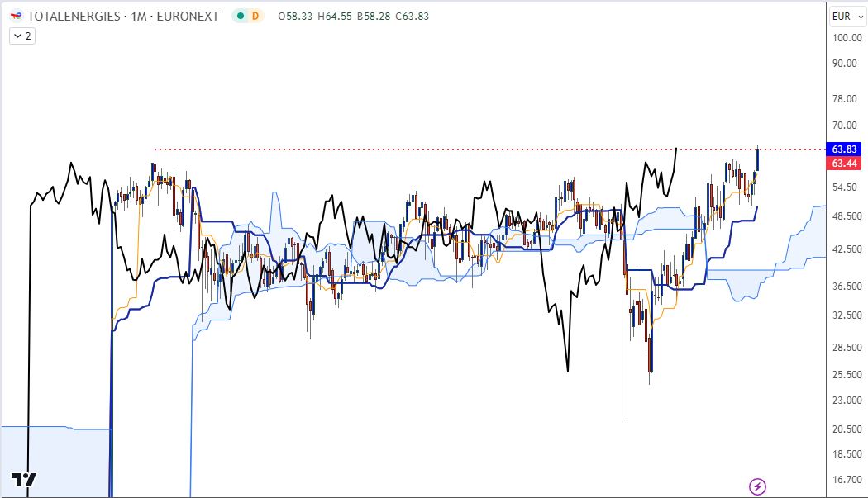Click the 25.500 price scale label

click(847, 375)
